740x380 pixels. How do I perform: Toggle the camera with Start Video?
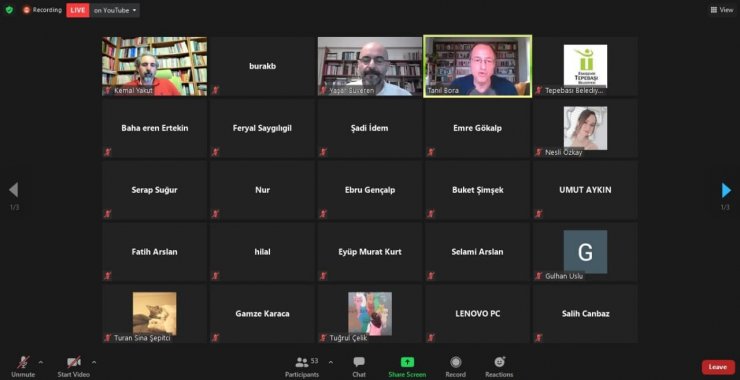click(74, 366)
